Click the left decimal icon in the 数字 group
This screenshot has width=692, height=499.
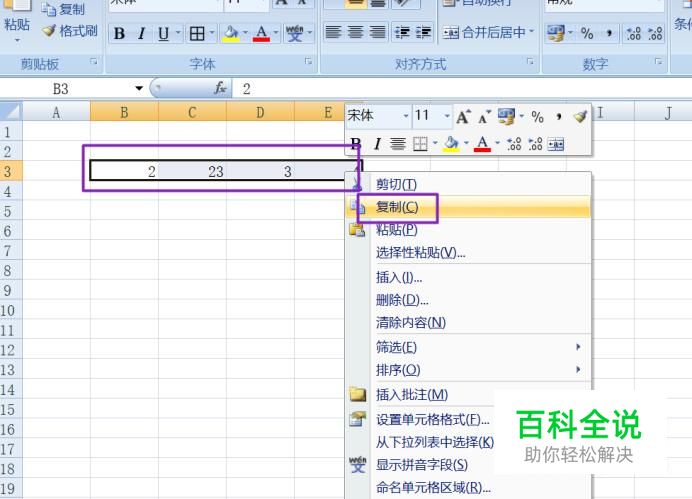634,33
